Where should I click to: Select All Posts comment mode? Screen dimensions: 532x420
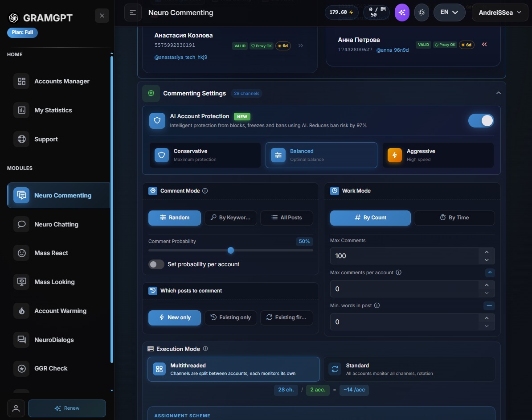click(286, 218)
